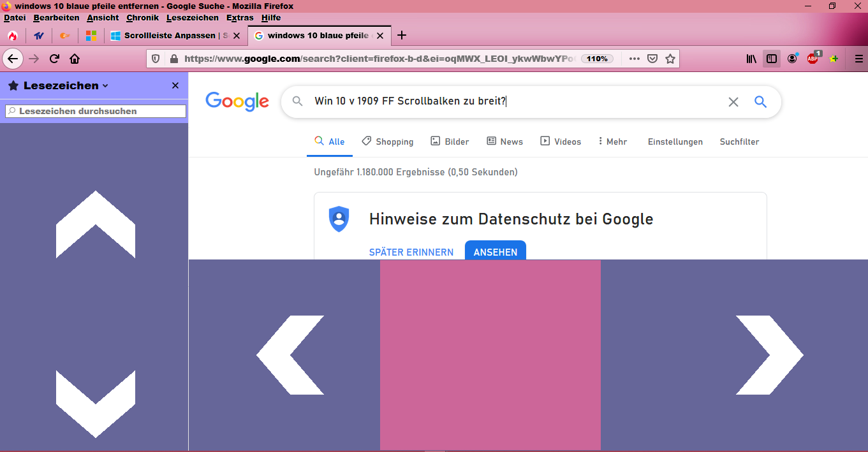The image size is (868, 452).
Task: Open the hamburger application menu
Action: click(x=858, y=59)
